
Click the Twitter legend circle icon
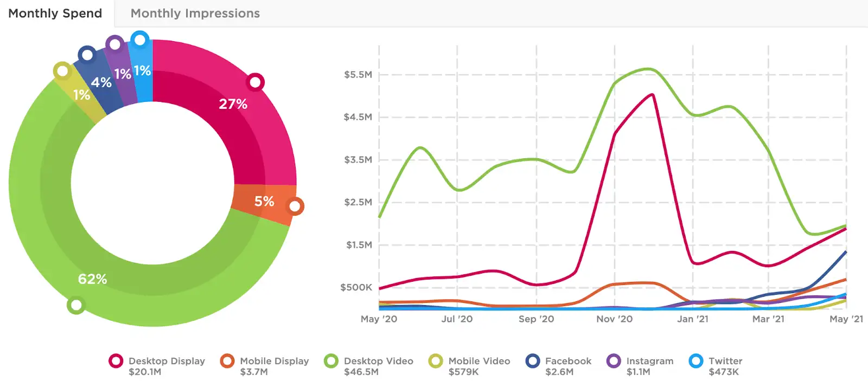[696, 361]
